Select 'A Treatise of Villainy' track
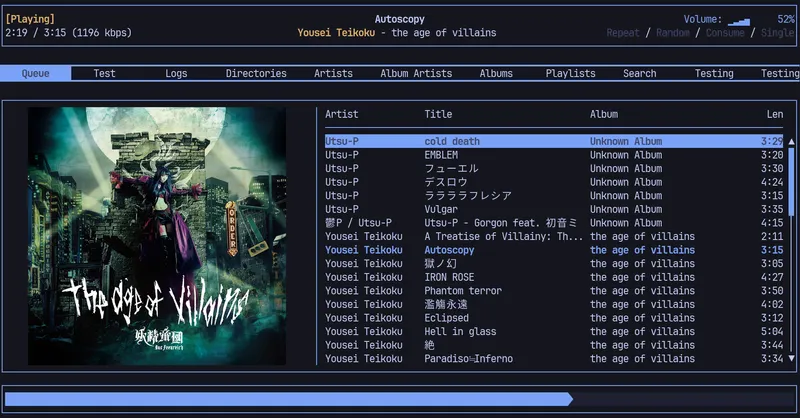The height and width of the screenshot is (418, 800). [554, 236]
